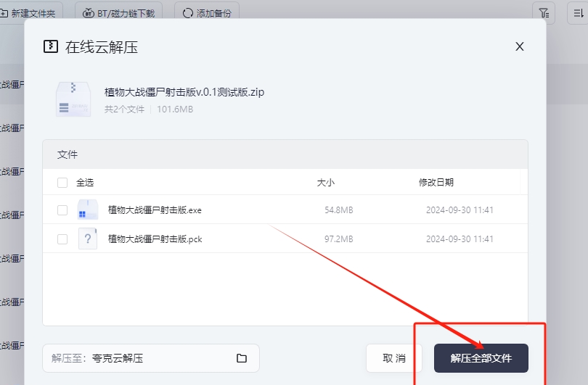Select file name 植物大战僵尸射击版.exe
The width and height of the screenshot is (588, 385).
click(x=155, y=210)
